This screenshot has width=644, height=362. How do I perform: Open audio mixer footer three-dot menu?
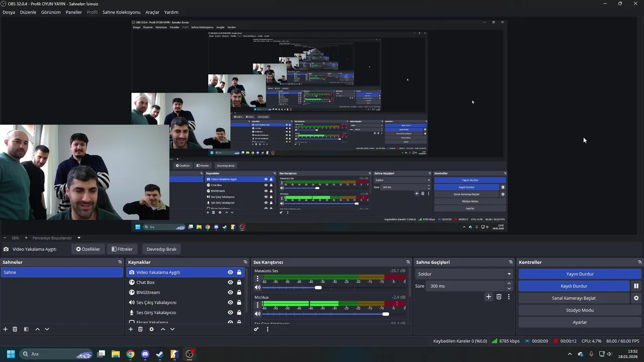pos(268,329)
